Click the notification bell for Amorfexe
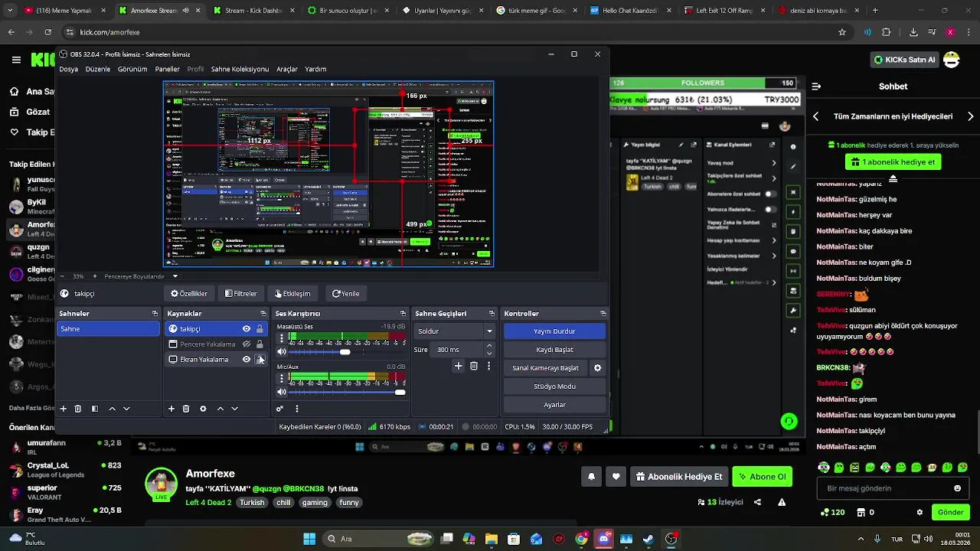 [x=591, y=477]
